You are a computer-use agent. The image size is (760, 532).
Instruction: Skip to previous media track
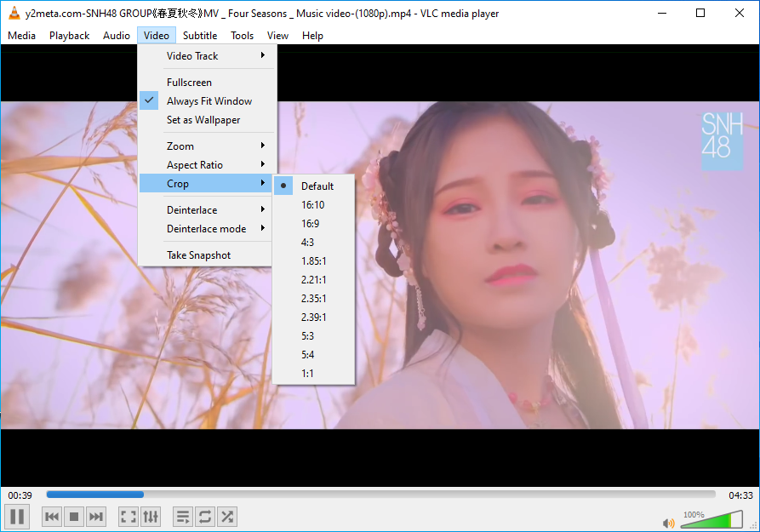click(52, 517)
